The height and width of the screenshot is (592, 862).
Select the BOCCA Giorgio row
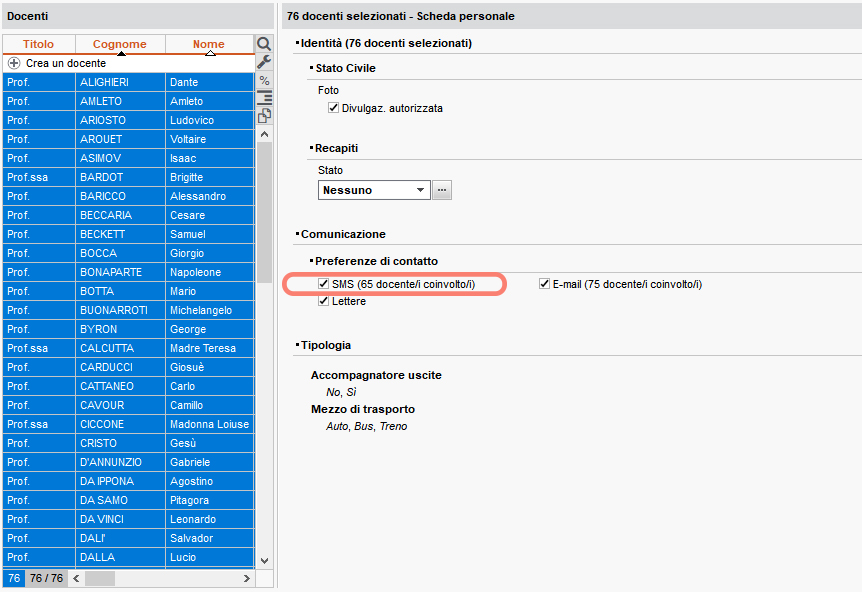(129, 253)
